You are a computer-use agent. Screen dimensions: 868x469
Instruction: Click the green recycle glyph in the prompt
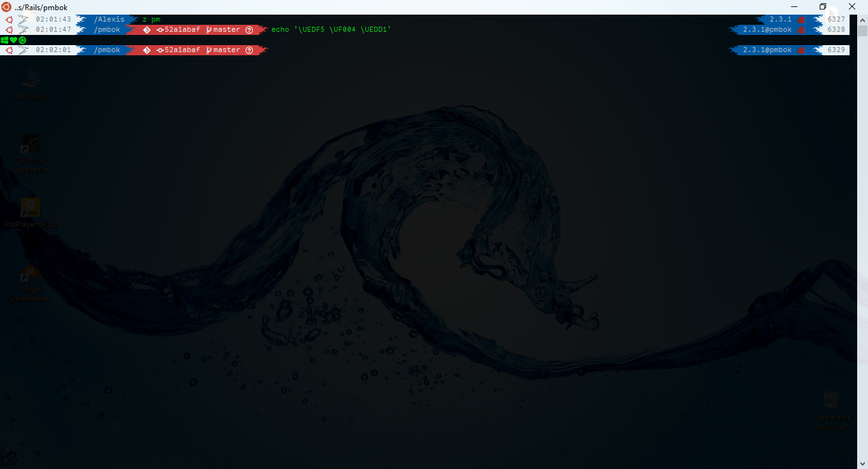pyautogui.click(x=22, y=39)
